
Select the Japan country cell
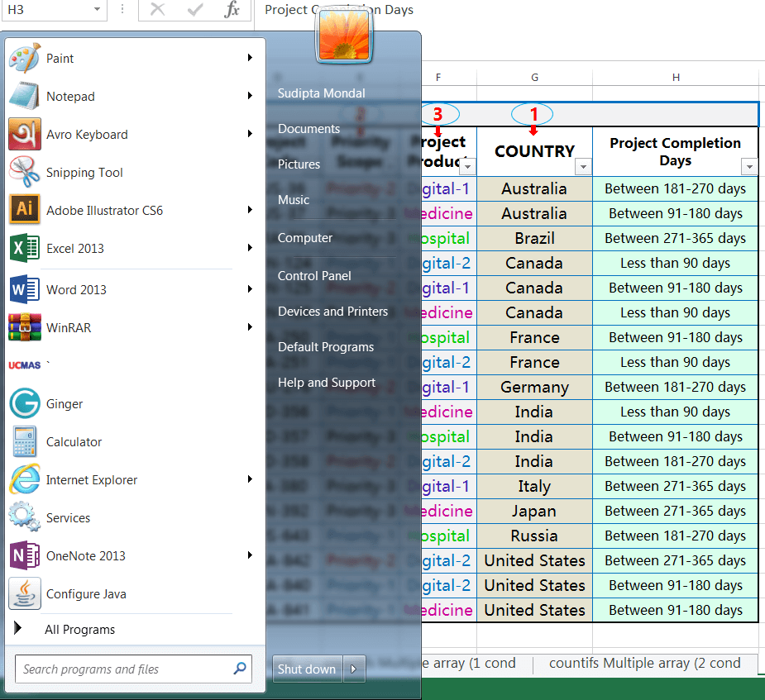(535, 511)
